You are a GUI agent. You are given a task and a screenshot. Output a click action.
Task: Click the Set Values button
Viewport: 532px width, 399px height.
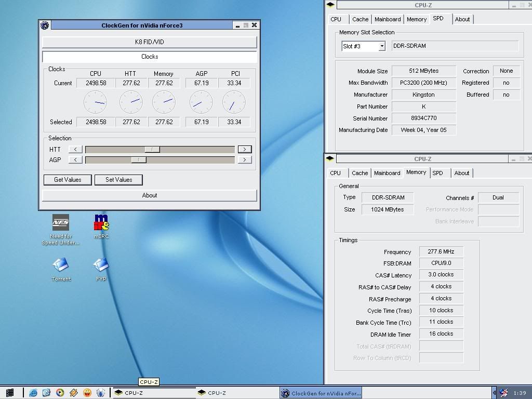click(x=118, y=180)
